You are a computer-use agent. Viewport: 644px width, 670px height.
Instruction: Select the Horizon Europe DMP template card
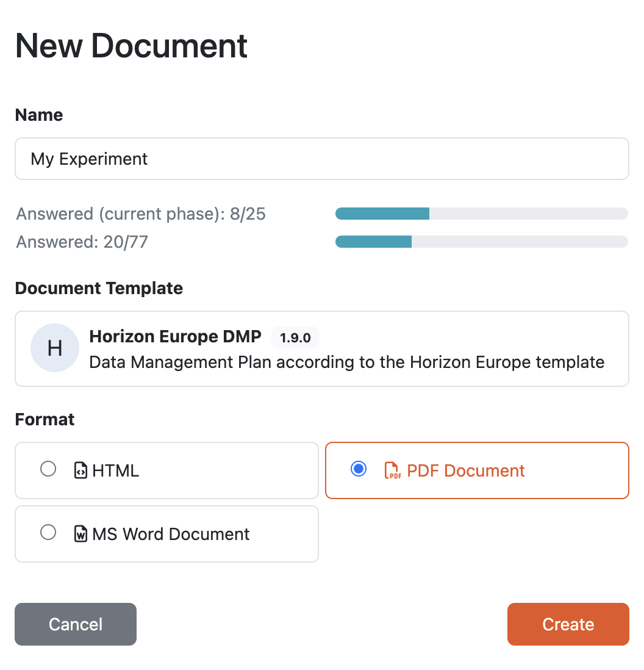tap(322, 348)
